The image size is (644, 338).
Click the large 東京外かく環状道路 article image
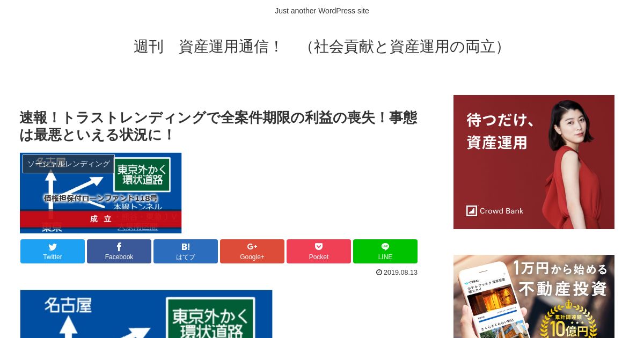coord(146,314)
